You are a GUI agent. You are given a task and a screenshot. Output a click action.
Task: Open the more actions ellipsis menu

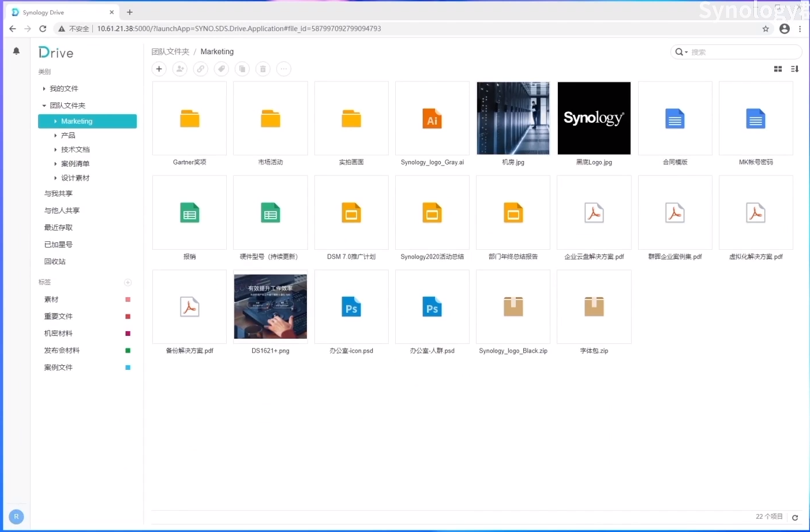pyautogui.click(x=284, y=69)
